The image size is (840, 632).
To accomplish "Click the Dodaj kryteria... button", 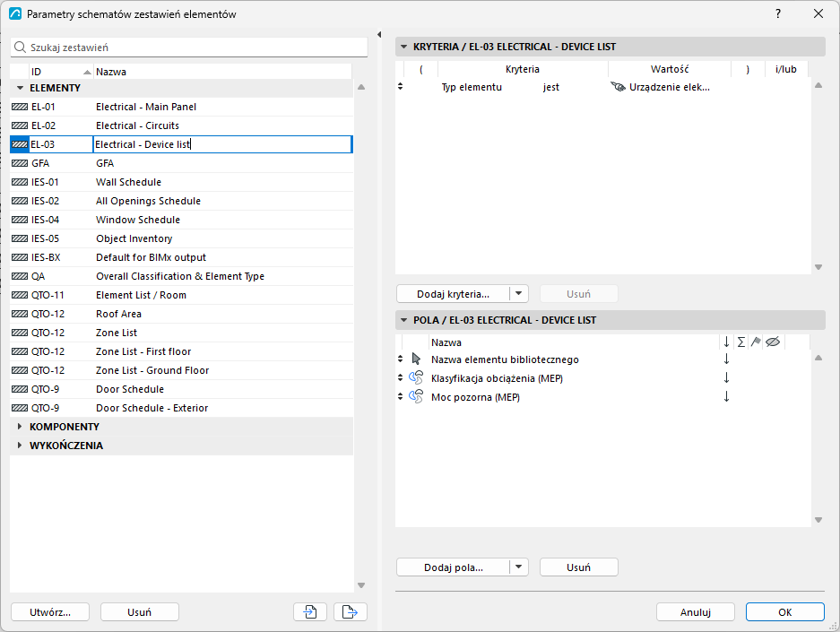I will point(454,293).
